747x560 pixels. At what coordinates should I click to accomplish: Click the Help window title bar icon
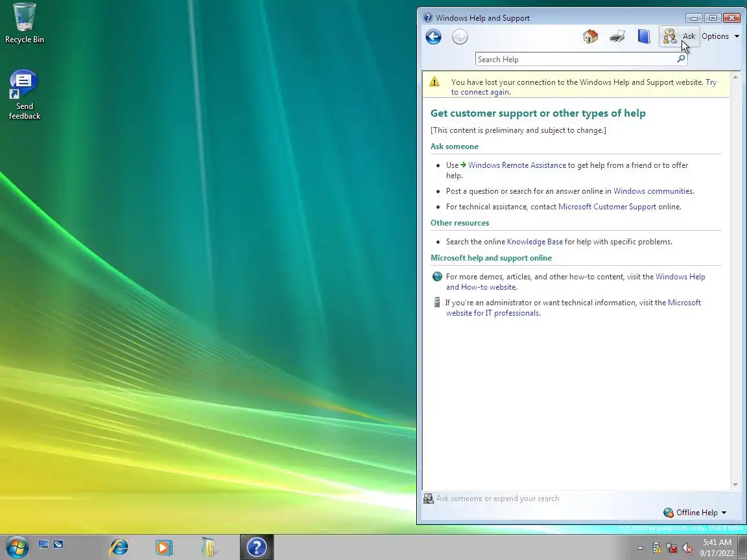click(x=428, y=17)
